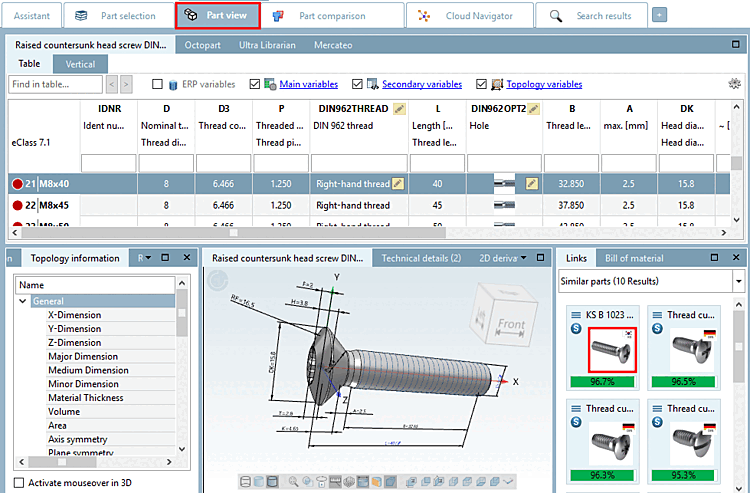Image resolution: width=750 pixels, height=493 pixels.
Task: Enable the ERP variables checkbox
Action: click(157, 85)
